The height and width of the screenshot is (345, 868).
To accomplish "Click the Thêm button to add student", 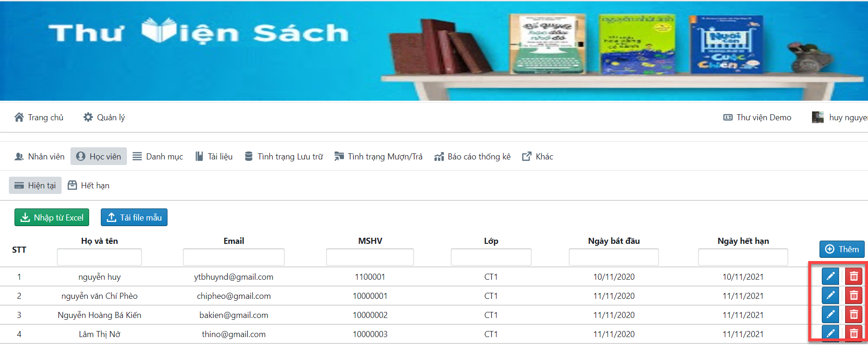I will [842, 249].
